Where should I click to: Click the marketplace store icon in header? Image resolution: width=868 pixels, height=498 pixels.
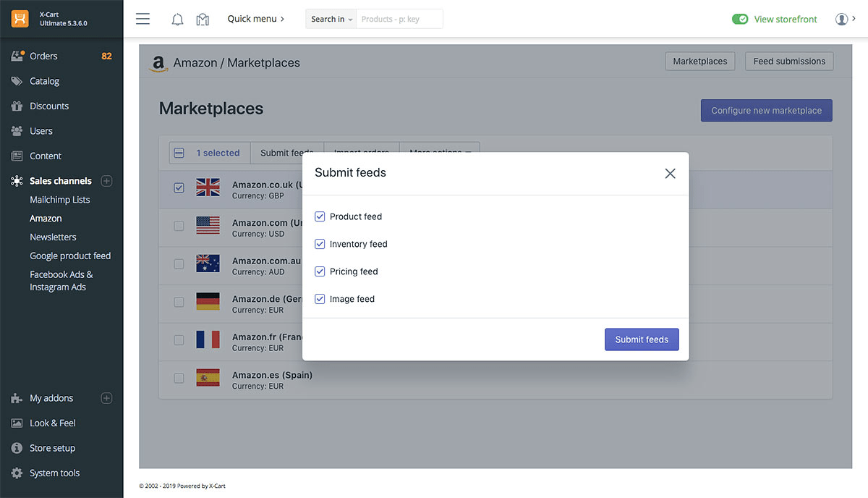point(203,20)
